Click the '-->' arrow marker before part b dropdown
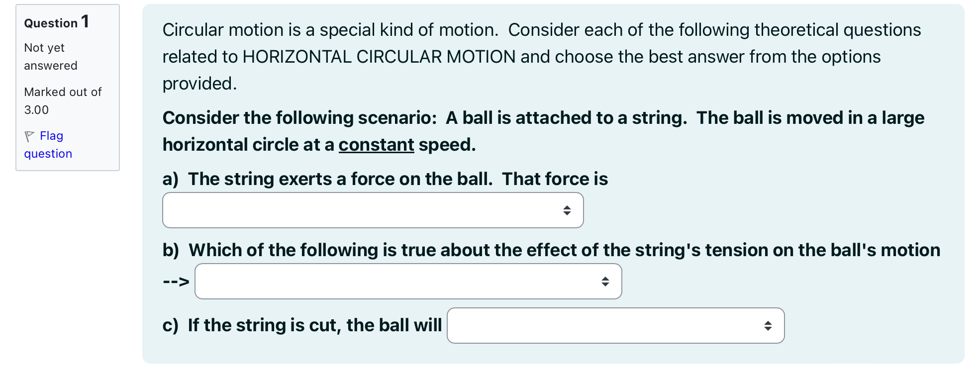This screenshot has width=980, height=379. pos(175,281)
